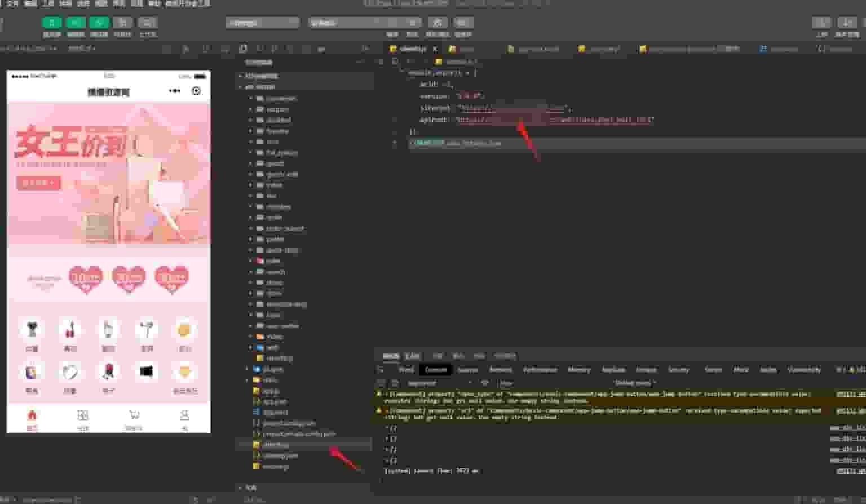
Task: Open the simulator zoom percentage dropdown
Action: click(x=82, y=48)
